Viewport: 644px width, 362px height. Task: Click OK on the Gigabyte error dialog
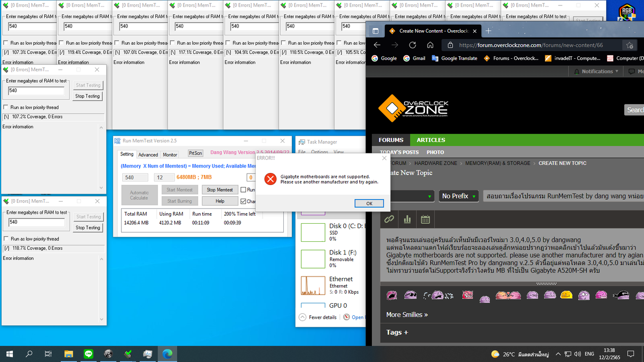click(369, 203)
